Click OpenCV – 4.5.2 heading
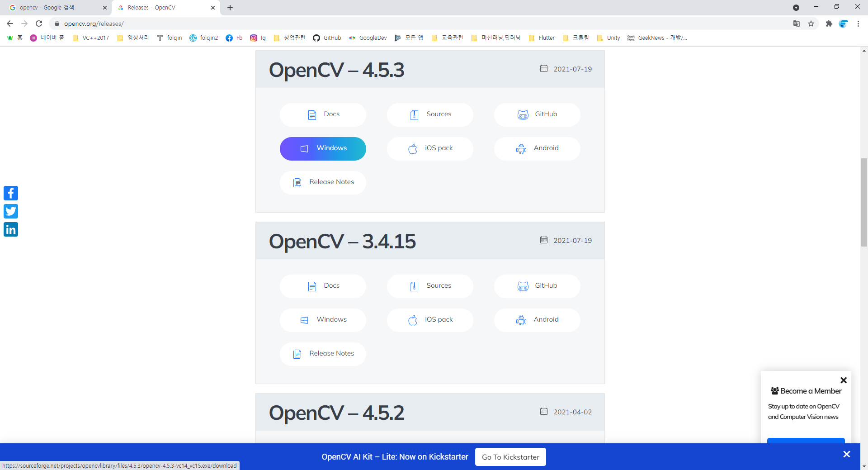This screenshot has width=868, height=470. 336,413
